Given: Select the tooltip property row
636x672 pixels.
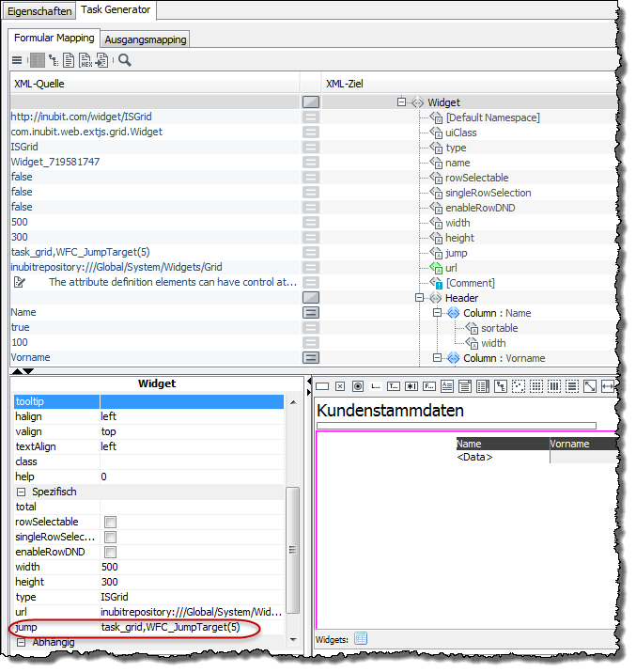Looking at the screenshot, I should pos(147,402).
